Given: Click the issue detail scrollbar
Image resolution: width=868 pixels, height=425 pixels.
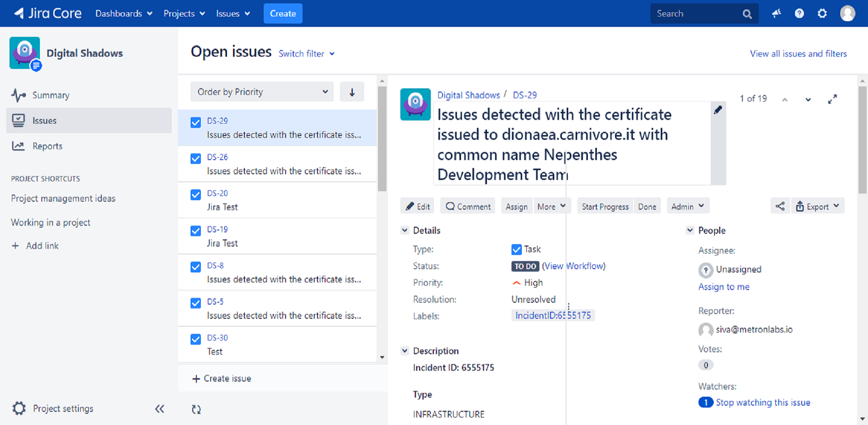Looking at the screenshot, I should [862, 139].
